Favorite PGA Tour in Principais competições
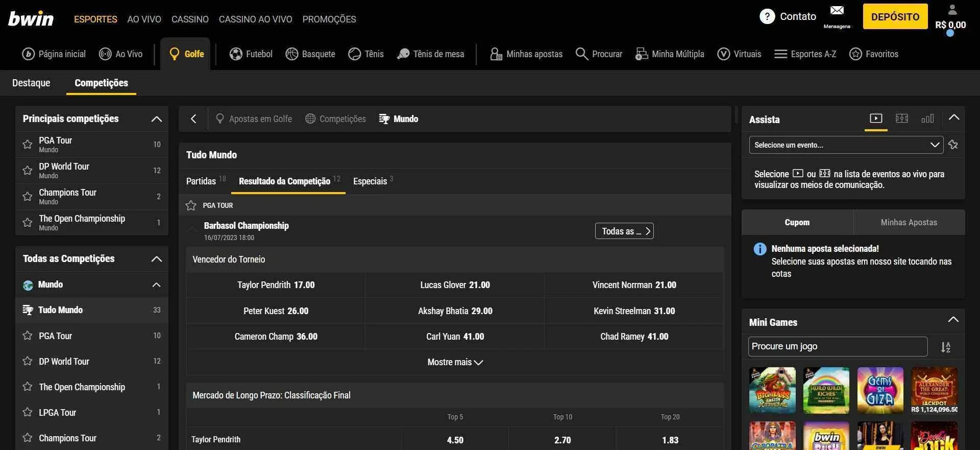The width and height of the screenshot is (980, 450). [28, 145]
